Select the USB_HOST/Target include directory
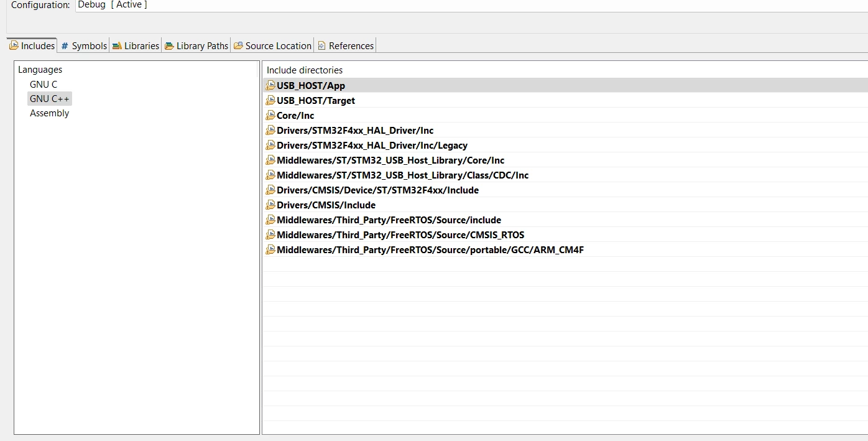Viewport: 868px width, 441px height. click(x=565, y=100)
